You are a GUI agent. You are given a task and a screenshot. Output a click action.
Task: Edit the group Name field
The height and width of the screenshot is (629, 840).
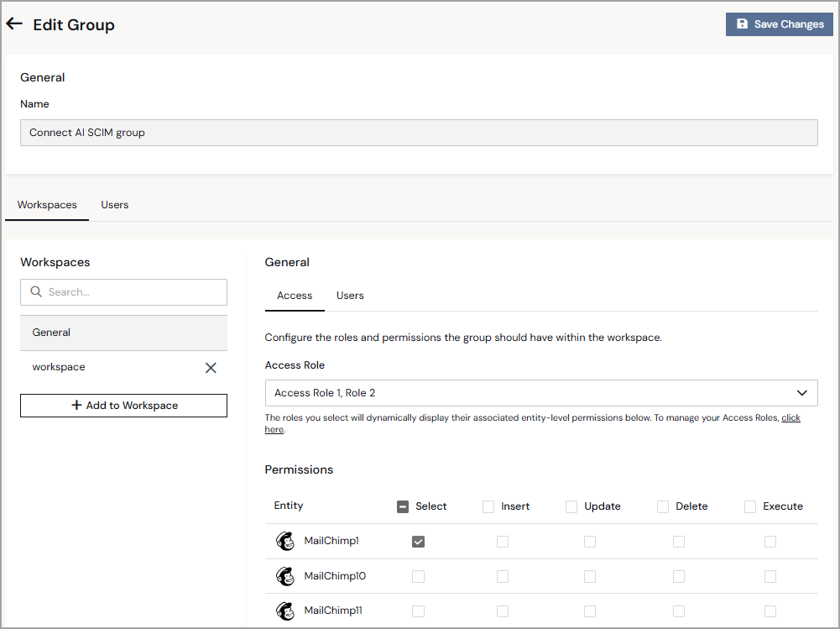(419, 133)
